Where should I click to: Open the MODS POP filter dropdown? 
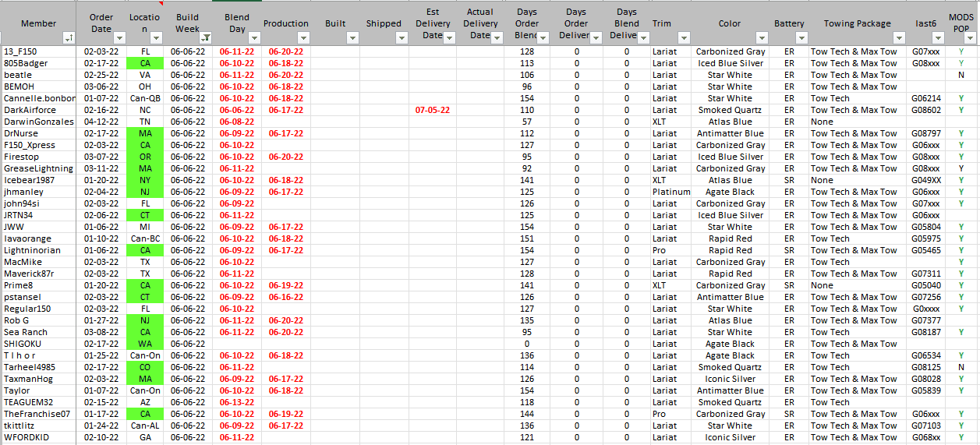tap(971, 37)
